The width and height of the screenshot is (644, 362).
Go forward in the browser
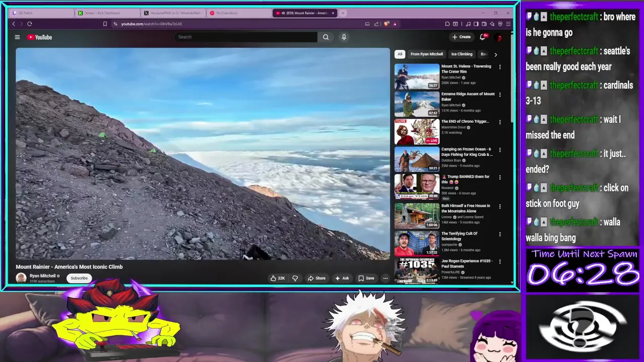click(x=21, y=24)
